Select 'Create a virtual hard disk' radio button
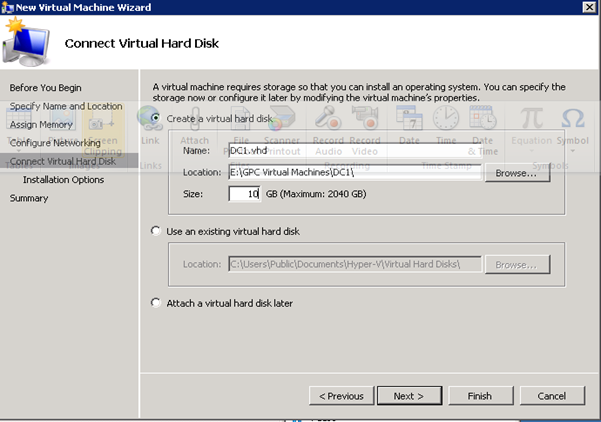Viewport: 601px width, 422px height. coord(155,118)
